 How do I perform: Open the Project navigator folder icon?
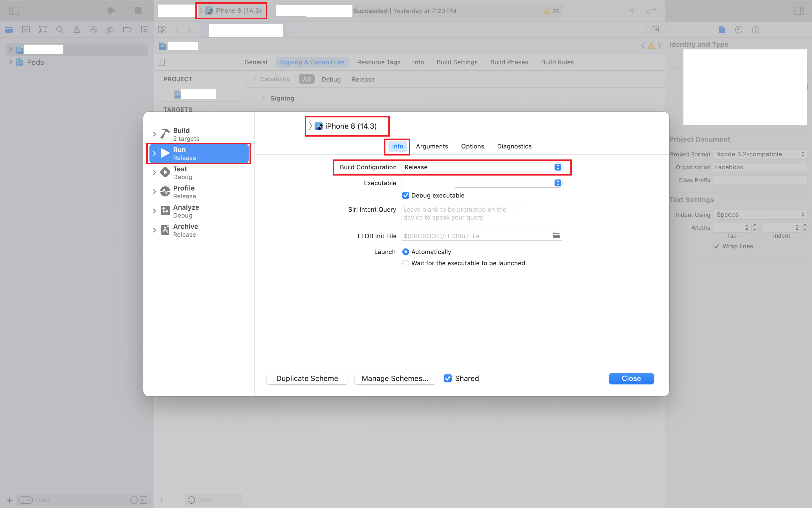[x=9, y=30]
